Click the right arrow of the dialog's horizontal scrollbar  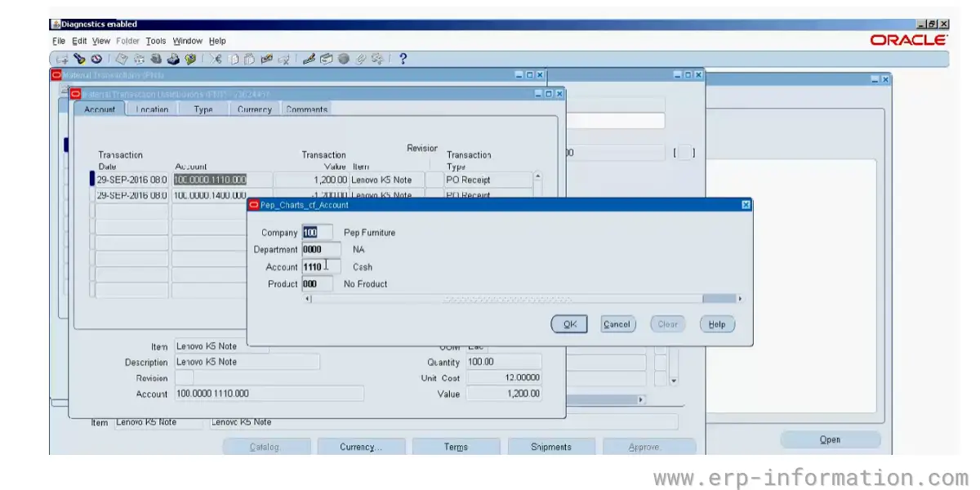click(739, 299)
